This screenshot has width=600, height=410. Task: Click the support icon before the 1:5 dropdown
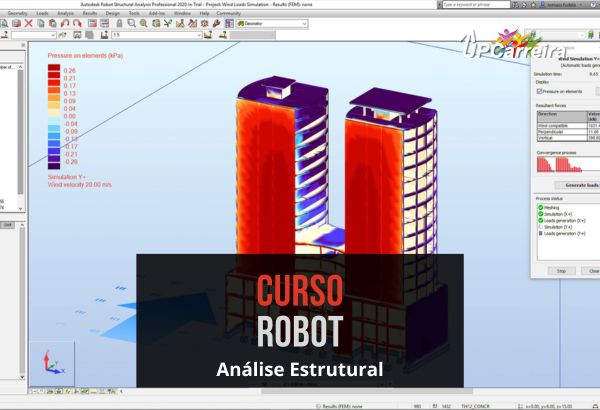coord(104,35)
